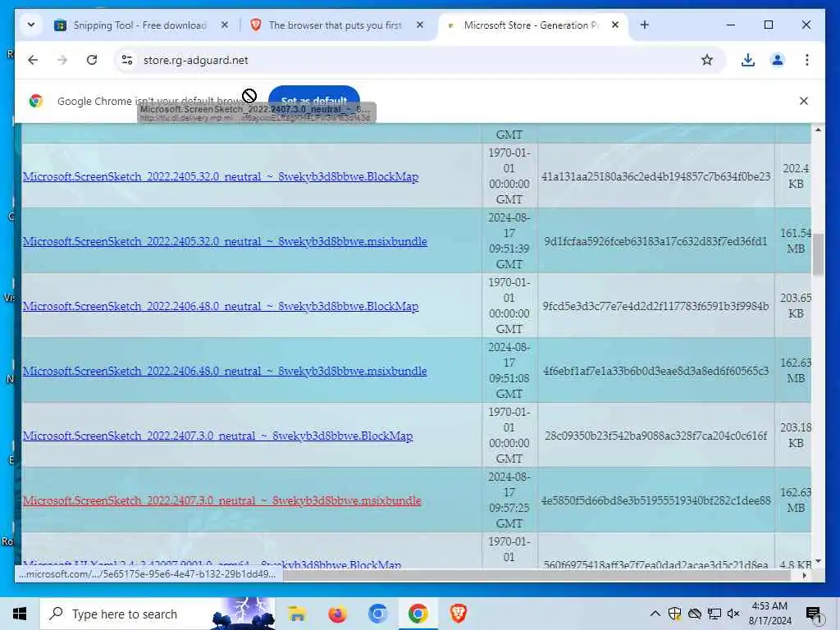
Task: Dismiss the default browser notification bar
Action: pos(804,101)
